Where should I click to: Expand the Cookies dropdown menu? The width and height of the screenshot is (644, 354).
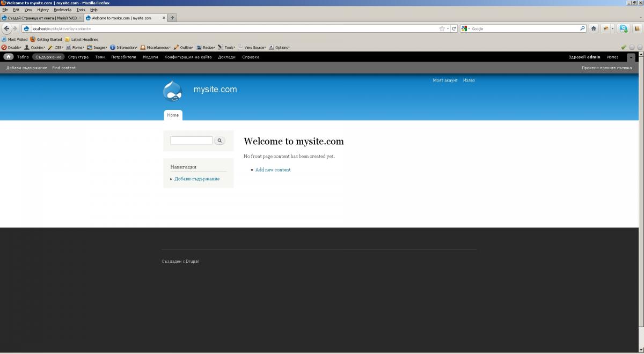click(35, 47)
